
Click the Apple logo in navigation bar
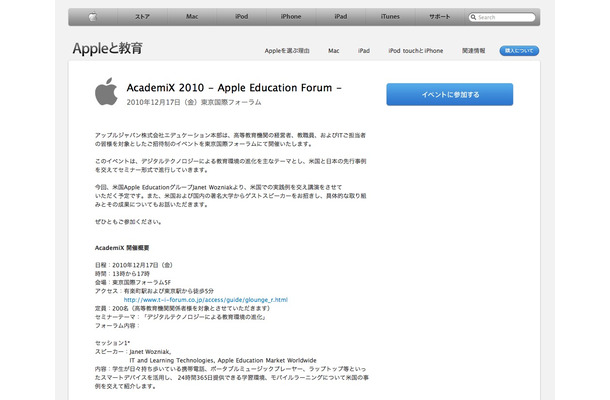click(93, 17)
